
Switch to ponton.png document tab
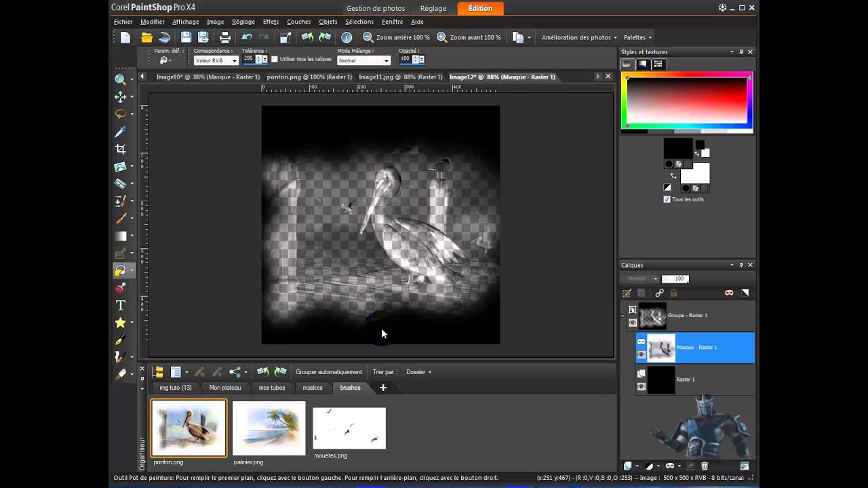coord(309,77)
